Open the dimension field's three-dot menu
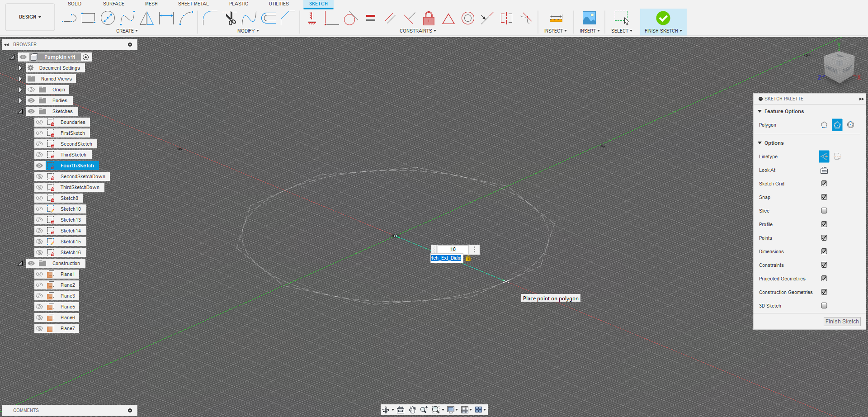Viewport: 868px width, 417px height. pyautogui.click(x=474, y=249)
